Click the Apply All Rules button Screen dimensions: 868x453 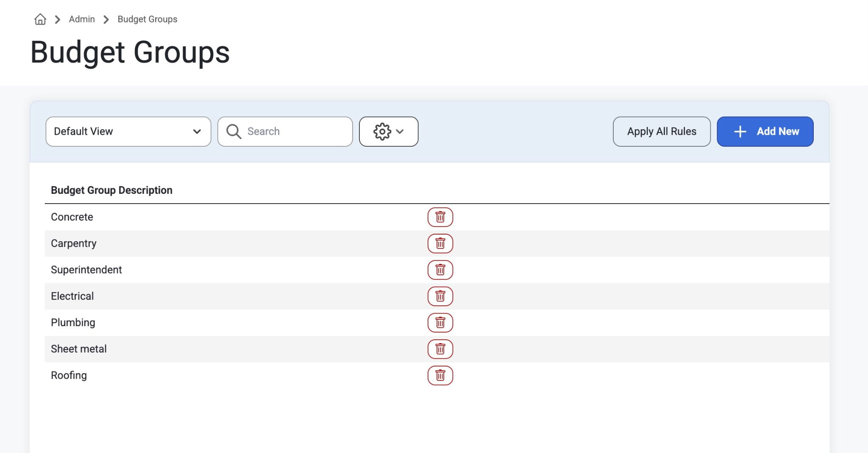[662, 131]
